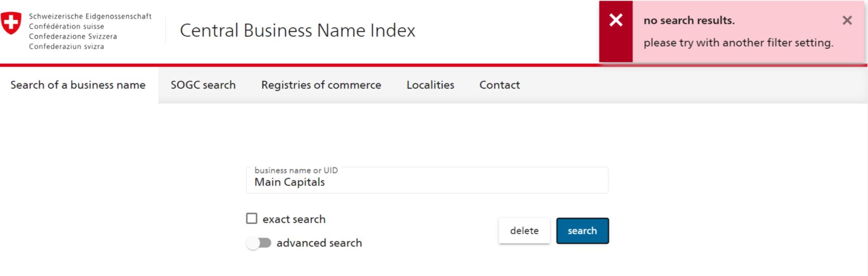Go to Registries of commerce
Screen dimensions: 868x276
(321, 85)
